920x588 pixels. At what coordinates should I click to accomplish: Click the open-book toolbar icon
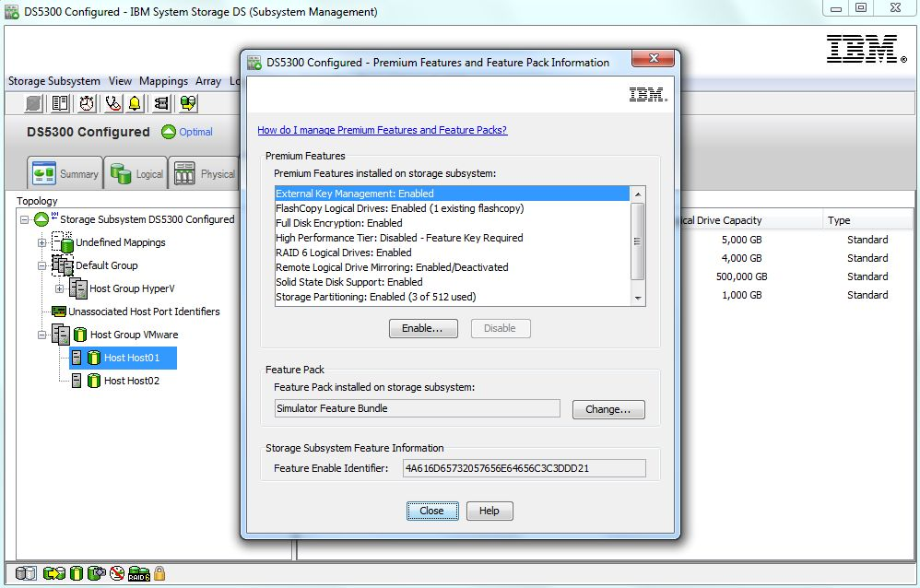point(61,104)
